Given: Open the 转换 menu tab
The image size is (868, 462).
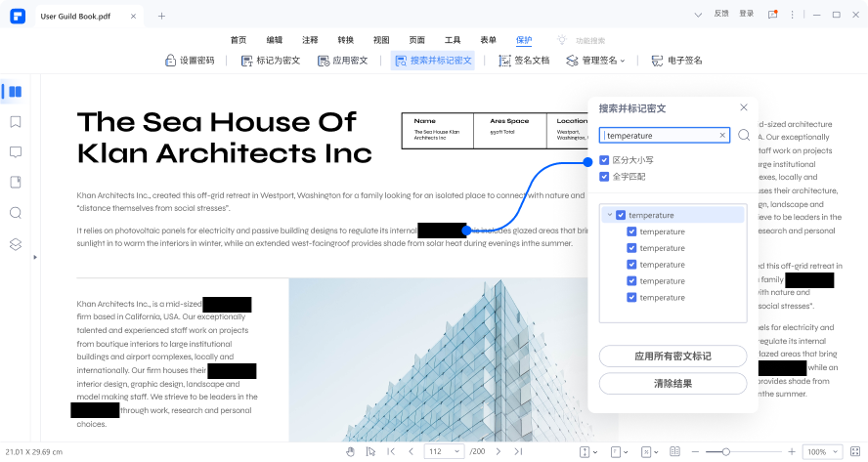Looking at the screenshot, I should pos(345,40).
